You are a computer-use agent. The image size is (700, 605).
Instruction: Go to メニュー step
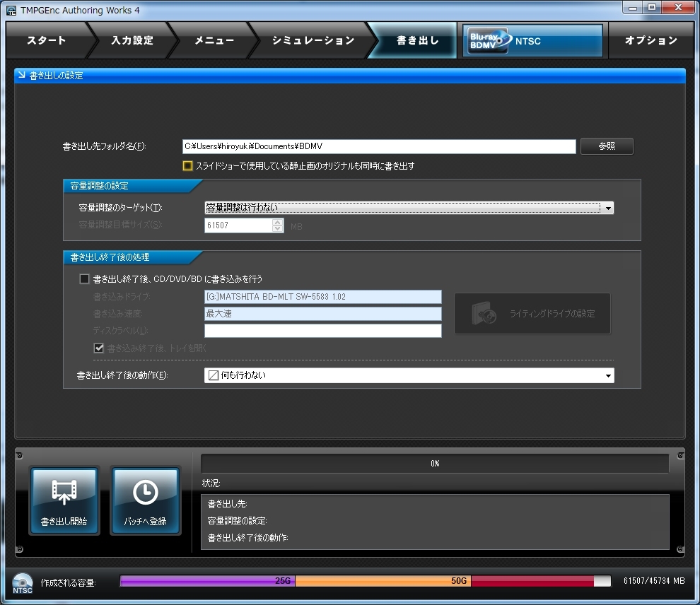(214, 40)
